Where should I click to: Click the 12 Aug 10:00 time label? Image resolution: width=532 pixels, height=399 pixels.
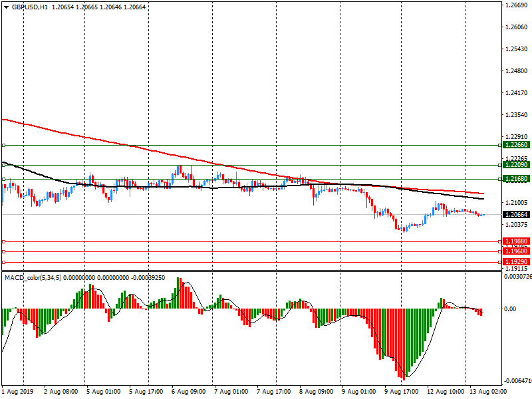(446, 391)
